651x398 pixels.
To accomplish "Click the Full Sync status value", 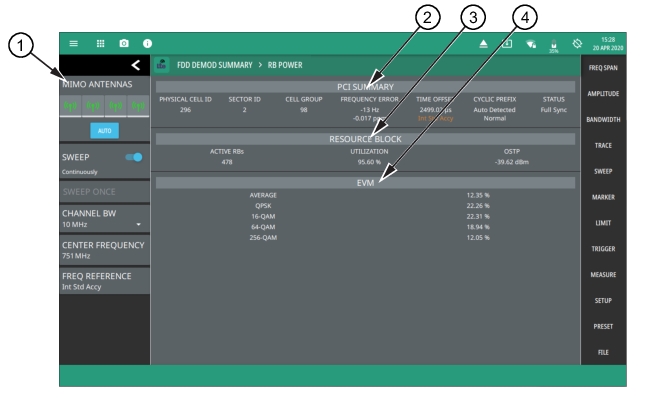I will click(553, 110).
